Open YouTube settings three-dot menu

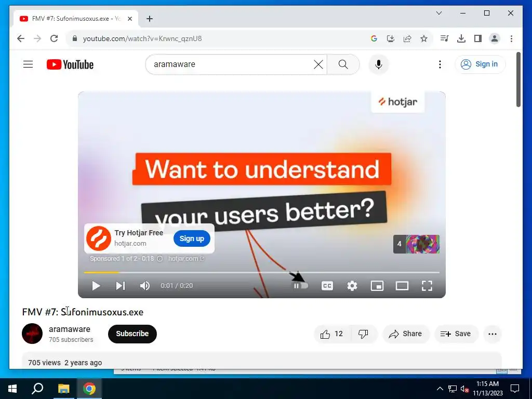(x=440, y=64)
